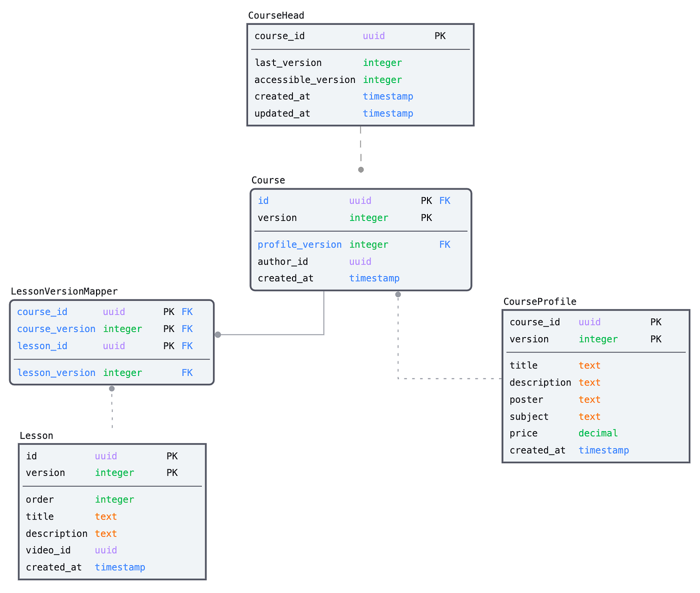Select the Lesson table header
700x593 pixels.
(36, 435)
